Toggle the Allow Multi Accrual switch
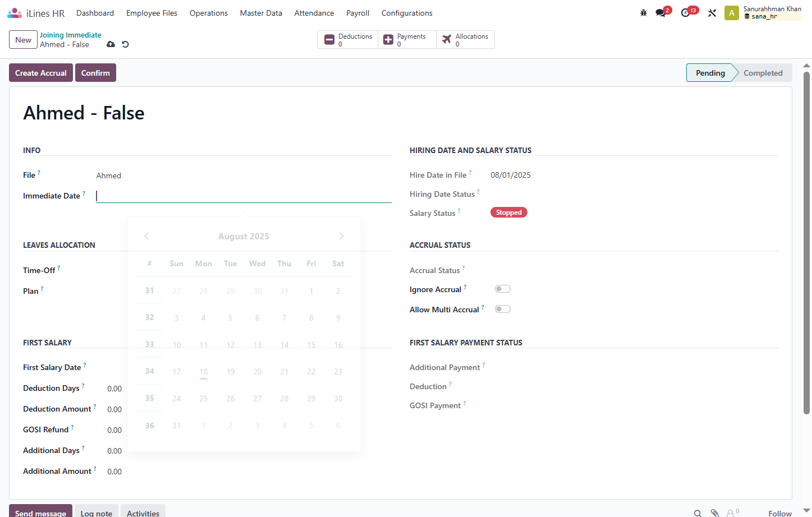812x517 pixels. tap(503, 309)
